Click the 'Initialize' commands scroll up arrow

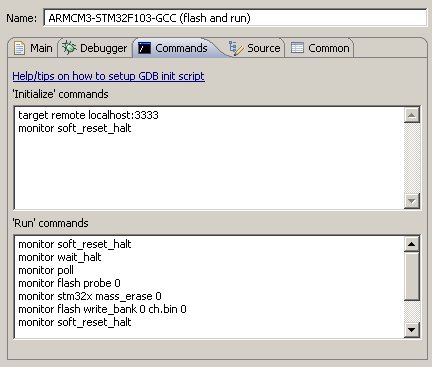point(412,115)
